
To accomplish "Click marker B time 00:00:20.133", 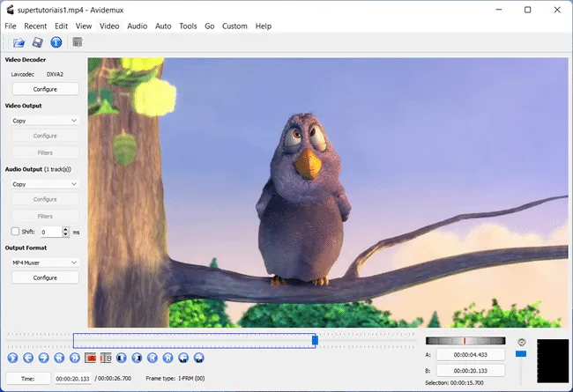I will pos(471,371).
